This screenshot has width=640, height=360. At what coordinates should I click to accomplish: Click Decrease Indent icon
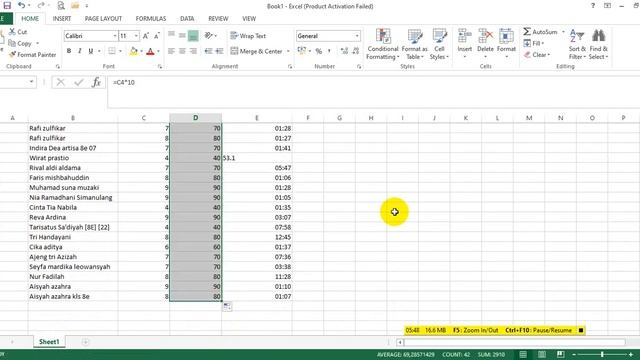(x=209, y=51)
